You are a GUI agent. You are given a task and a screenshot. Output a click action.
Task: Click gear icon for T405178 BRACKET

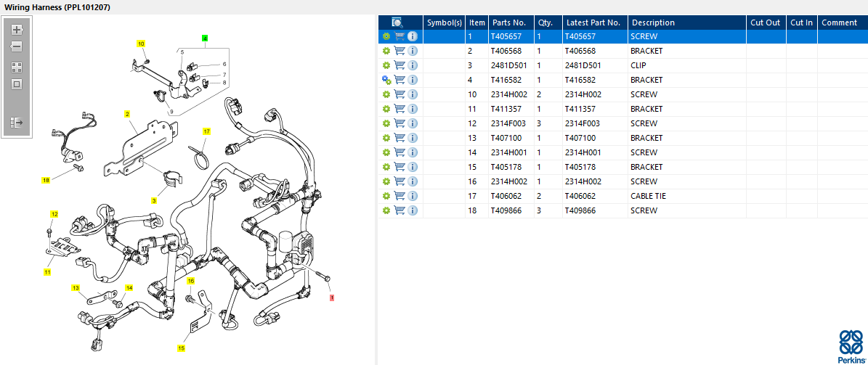tap(386, 166)
